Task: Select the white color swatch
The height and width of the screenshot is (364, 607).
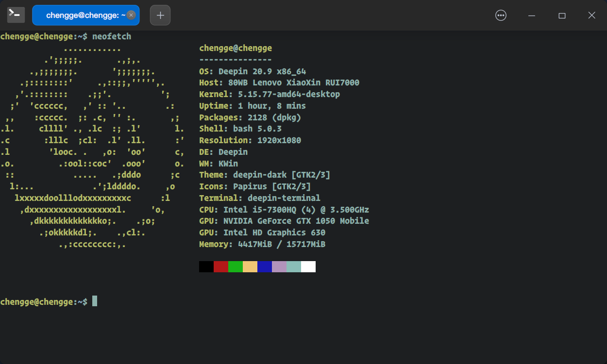Action: point(308,266)
